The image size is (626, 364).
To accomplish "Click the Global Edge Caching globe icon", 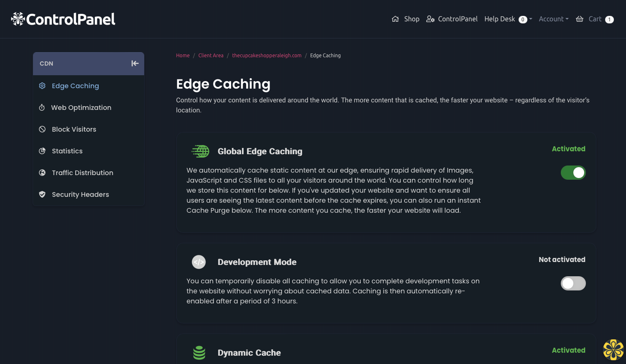I will [x=200, y=151].
